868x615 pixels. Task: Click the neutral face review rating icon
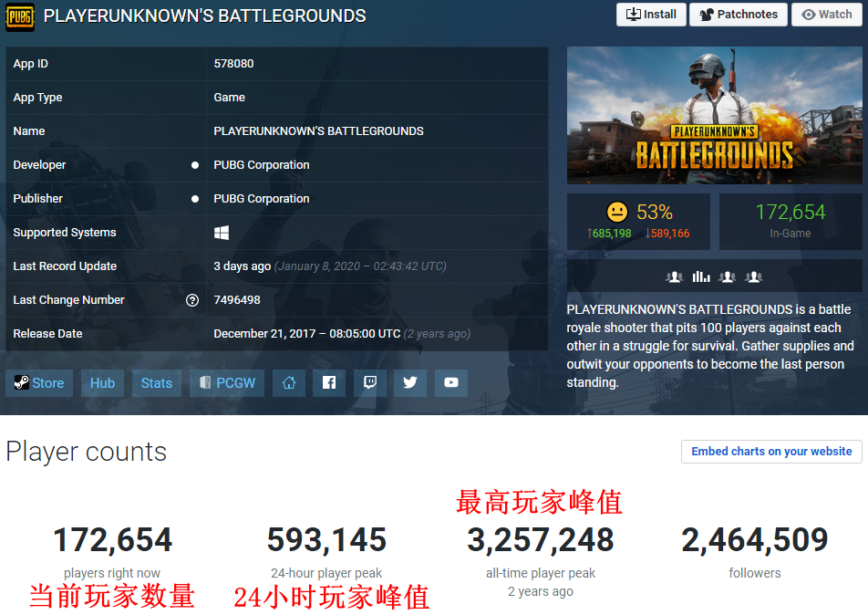tap(617, 213)
